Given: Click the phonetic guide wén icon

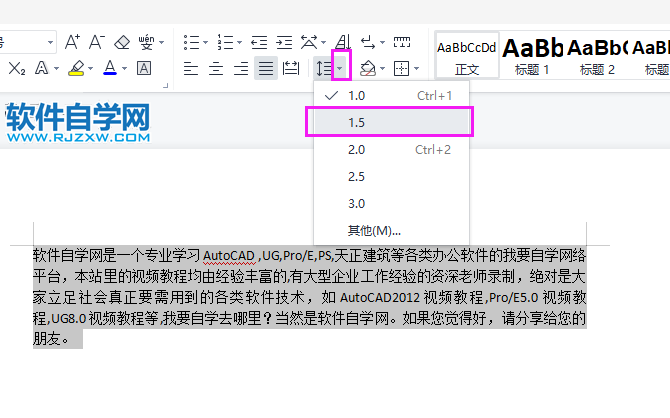Looking at the screenshot, I should pyautogui.click(x=147, y=42).
